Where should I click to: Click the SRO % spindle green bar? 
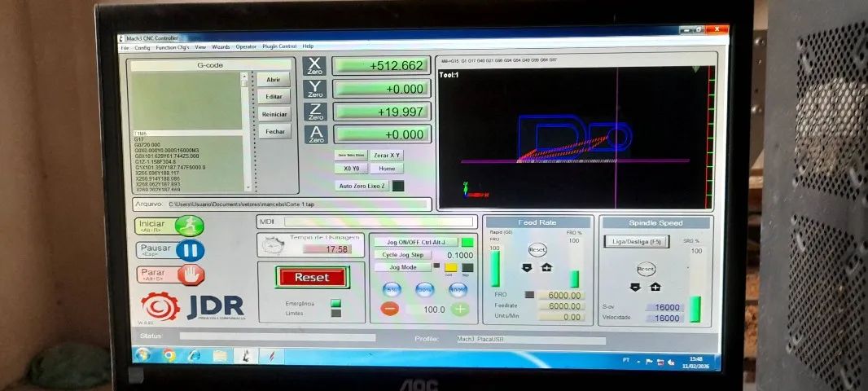click(x=695, y=309)
